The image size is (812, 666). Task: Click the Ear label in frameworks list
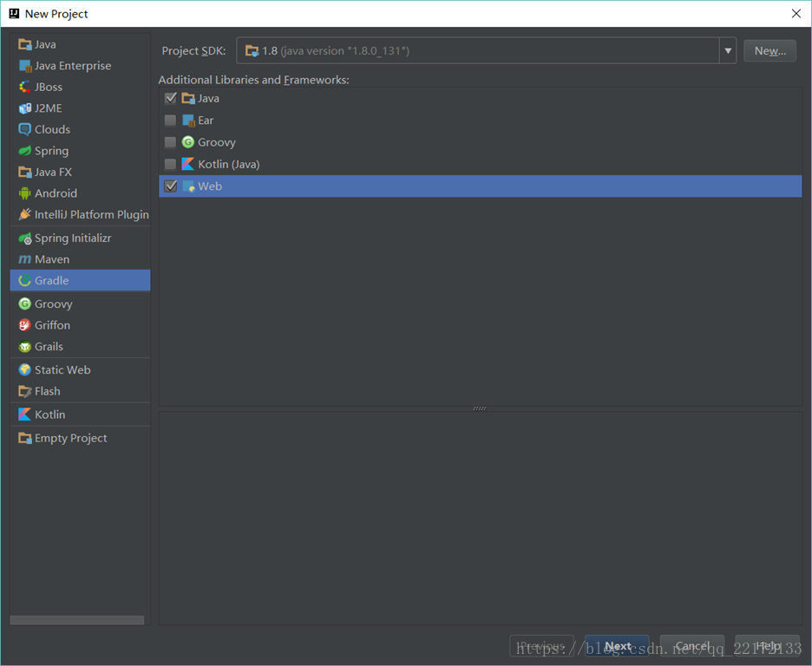(206, 121)
